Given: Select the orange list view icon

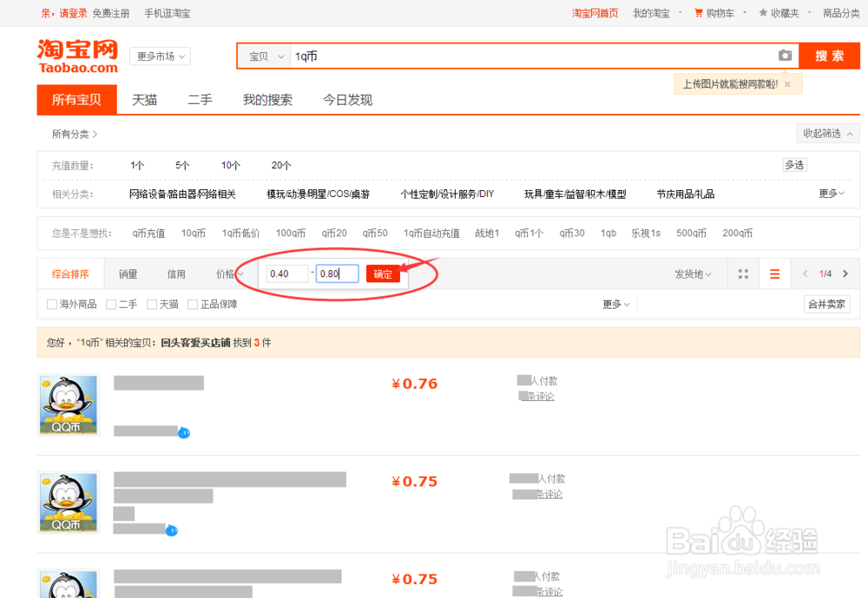Looking at the screenshot, I should (x=774, y=273).
